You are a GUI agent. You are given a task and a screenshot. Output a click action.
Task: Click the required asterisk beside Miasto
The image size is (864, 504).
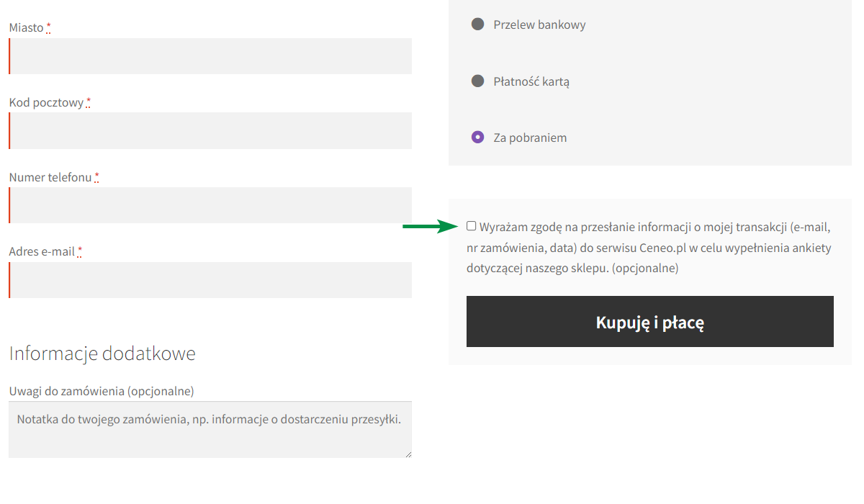click(x=49, y=28)
